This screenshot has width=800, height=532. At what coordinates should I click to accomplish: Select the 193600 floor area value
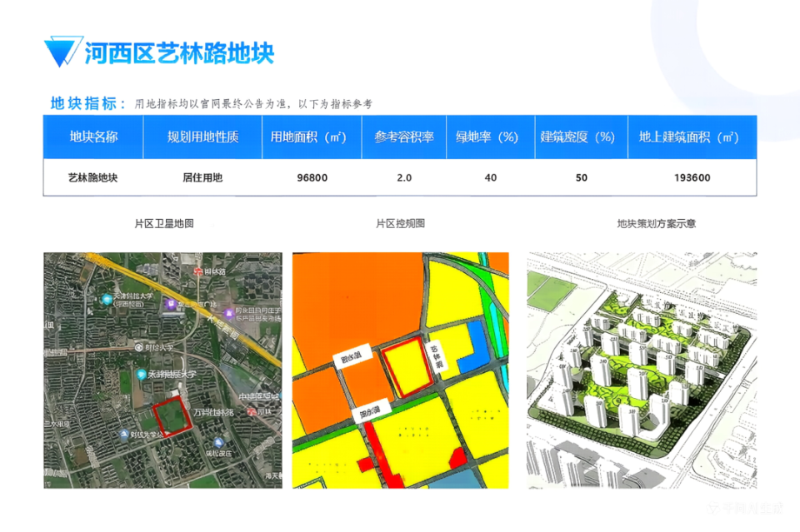tap(692, 178)
